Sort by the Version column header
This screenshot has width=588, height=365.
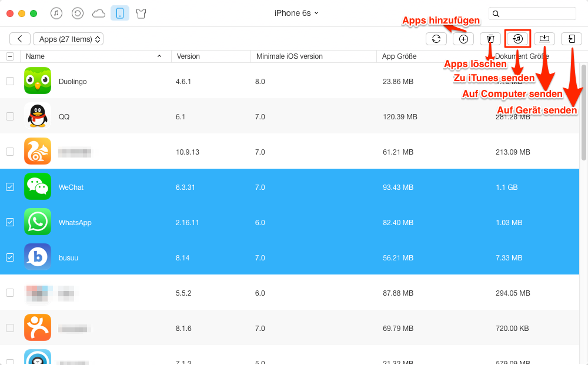click(x=211, y=56)
